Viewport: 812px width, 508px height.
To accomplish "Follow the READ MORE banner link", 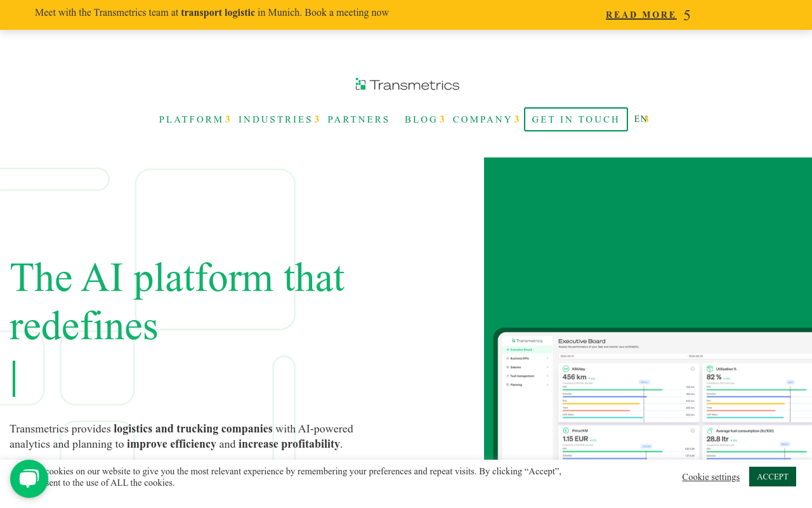I will (641, 15).
